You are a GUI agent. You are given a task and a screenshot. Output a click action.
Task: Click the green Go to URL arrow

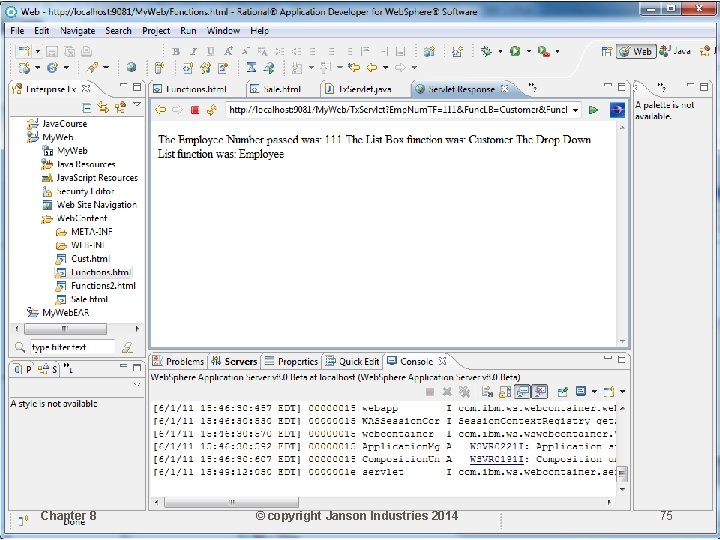(x=593, y=110)
